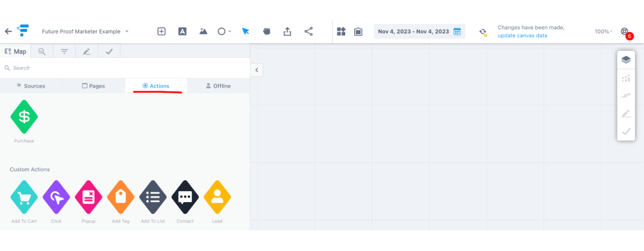
Task: Open the filter panel tab
Action: click(x=64, y=51)
